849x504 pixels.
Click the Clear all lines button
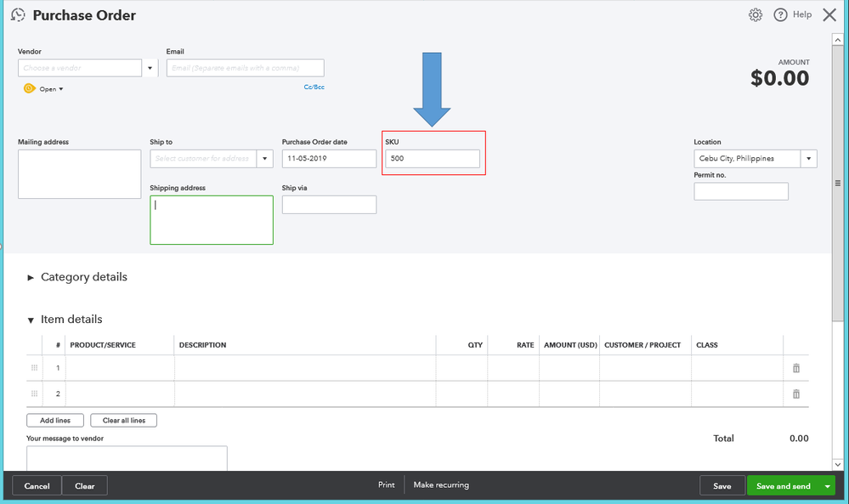click(x=124, y=420)
